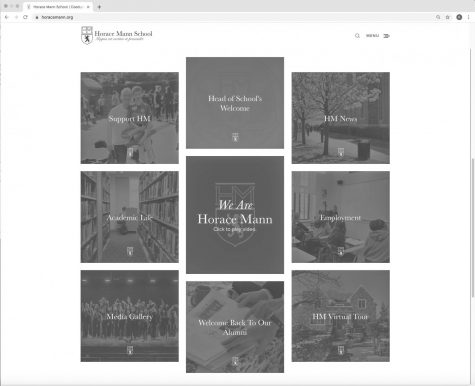Bookmark this page with the star icon
This screenshot has width=475, height=386.
tap(448, 17)
